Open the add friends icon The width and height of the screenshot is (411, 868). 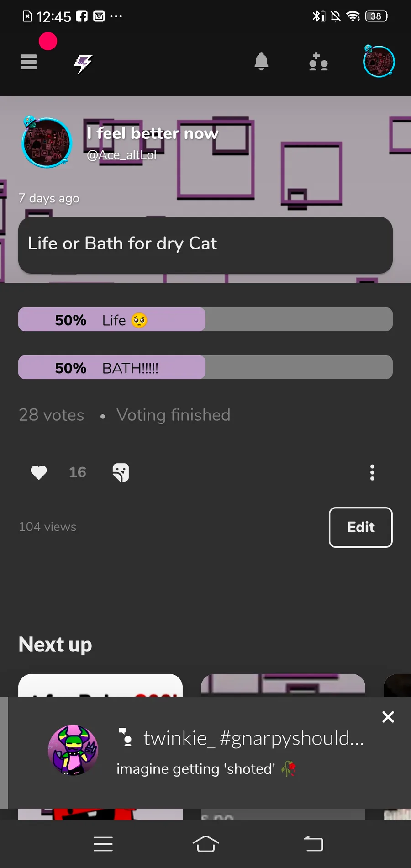coord(318,62)
